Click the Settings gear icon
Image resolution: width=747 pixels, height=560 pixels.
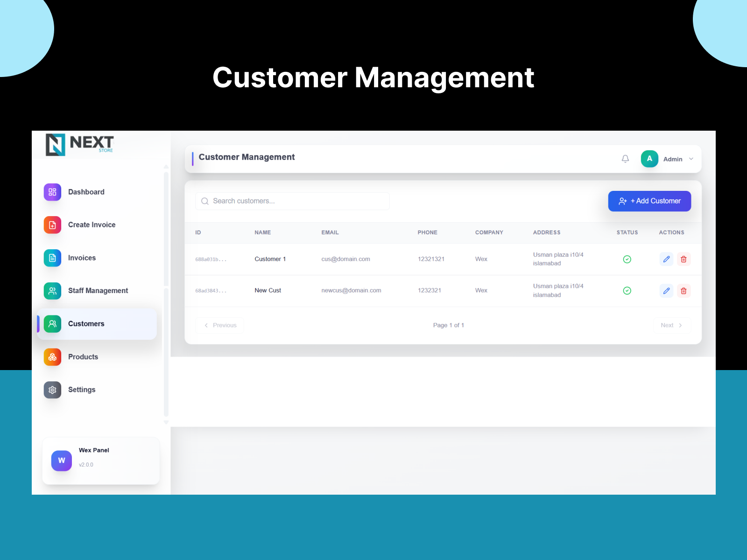(x=52, y=390)
